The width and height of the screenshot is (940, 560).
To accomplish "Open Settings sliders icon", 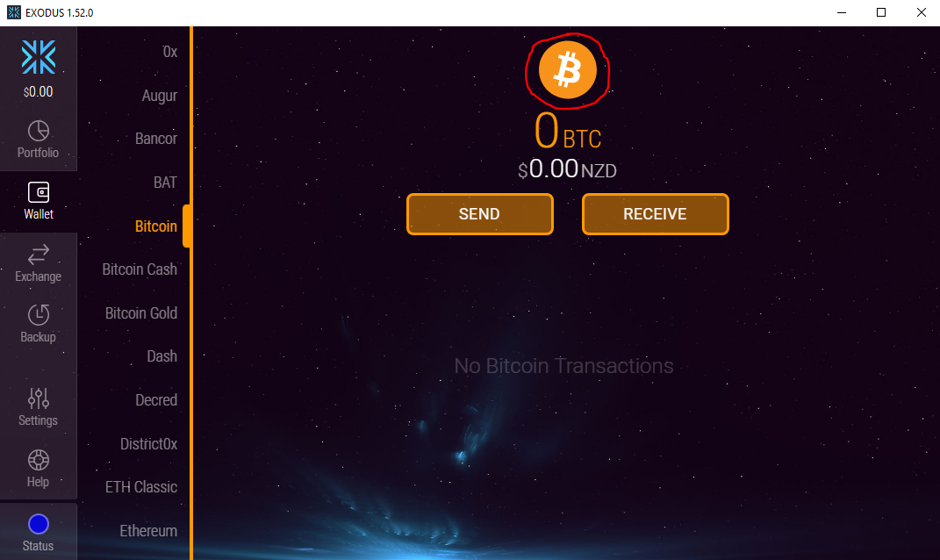I will [x=39, y=398].
